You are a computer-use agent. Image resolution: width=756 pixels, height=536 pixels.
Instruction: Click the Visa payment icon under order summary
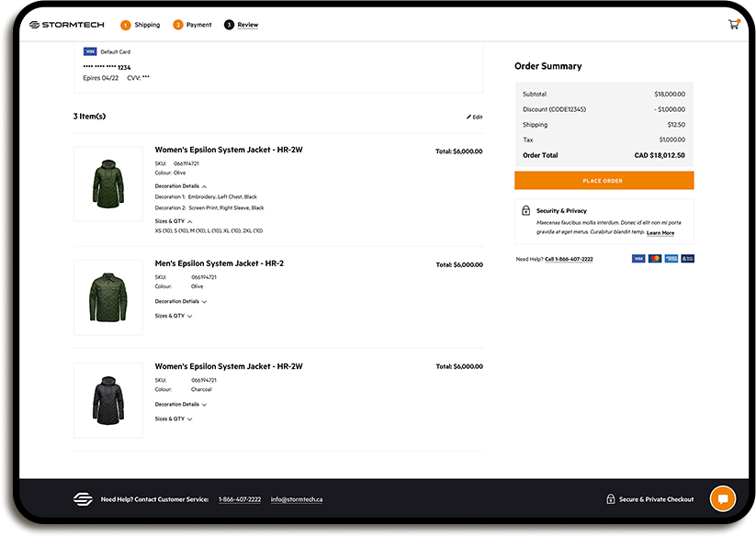[x=638, y=259]
